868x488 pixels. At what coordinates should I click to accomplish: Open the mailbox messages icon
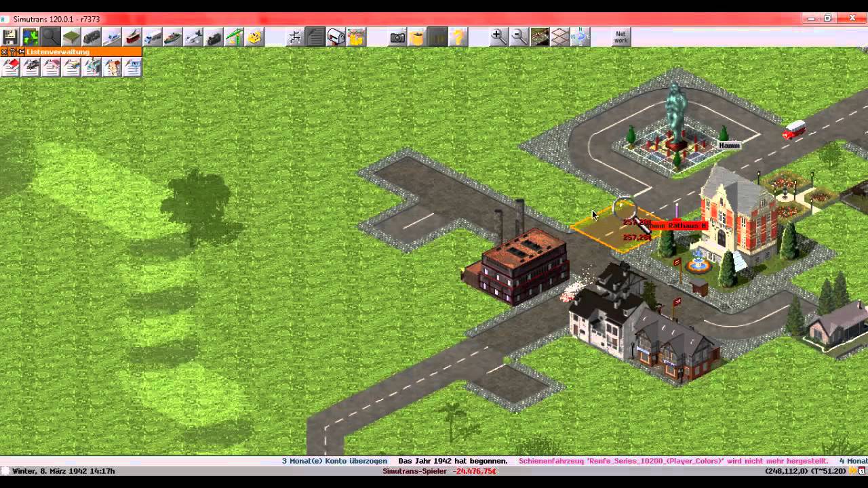pos(336,37)
